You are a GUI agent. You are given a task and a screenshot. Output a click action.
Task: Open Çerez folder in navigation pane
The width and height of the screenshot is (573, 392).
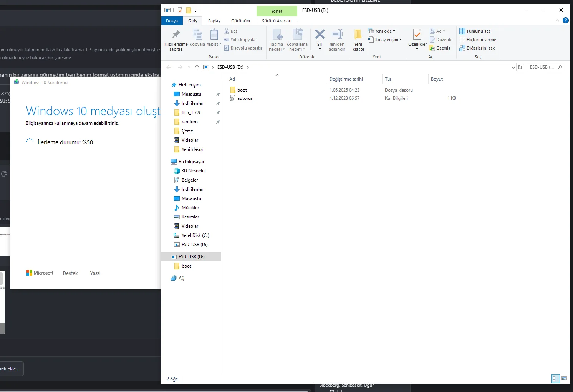point(187,131)
